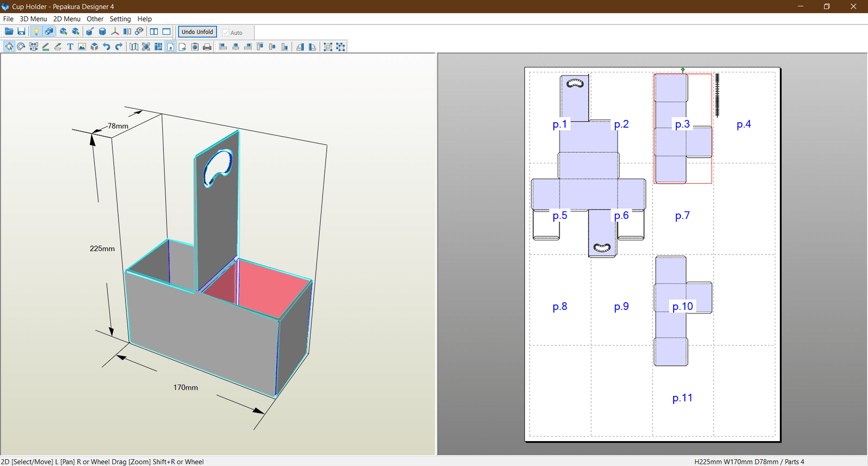Click the ungroup parts icon
The height and width of the screenshot is (466, 868).
pyautogui.click(x=340, y=47)
